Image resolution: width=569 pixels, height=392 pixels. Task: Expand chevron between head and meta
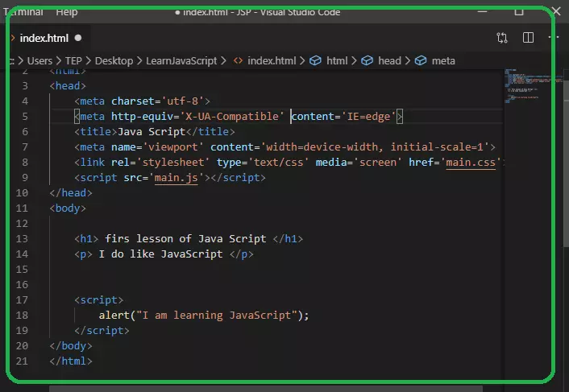pos(407,61)
